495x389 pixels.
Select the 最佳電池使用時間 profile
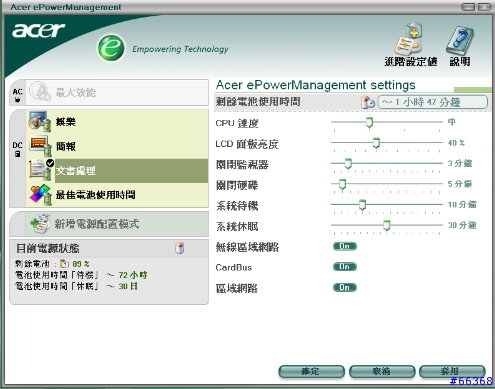(117, 195)
